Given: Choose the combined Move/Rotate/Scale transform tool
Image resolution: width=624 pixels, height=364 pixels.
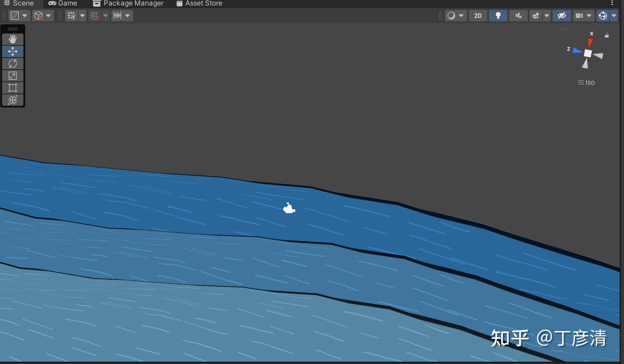Looking at the screenshot, I should tap(13, 100).
